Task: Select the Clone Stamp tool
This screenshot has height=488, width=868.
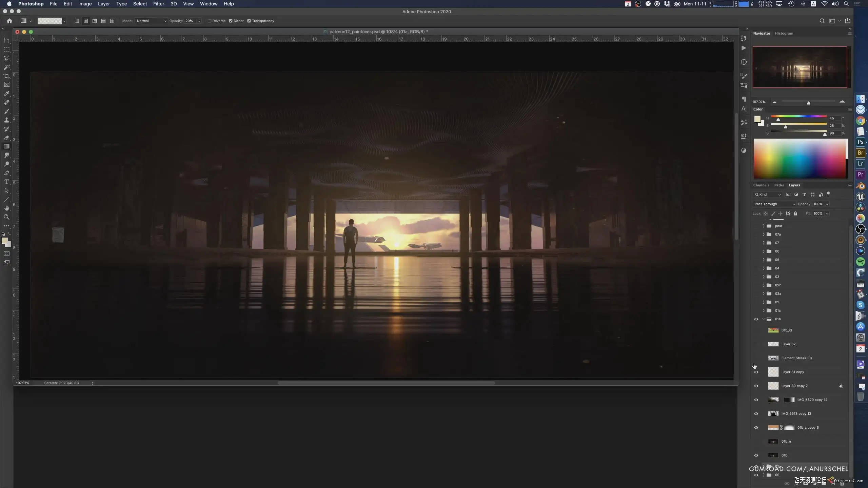Action: pos(6,120)
